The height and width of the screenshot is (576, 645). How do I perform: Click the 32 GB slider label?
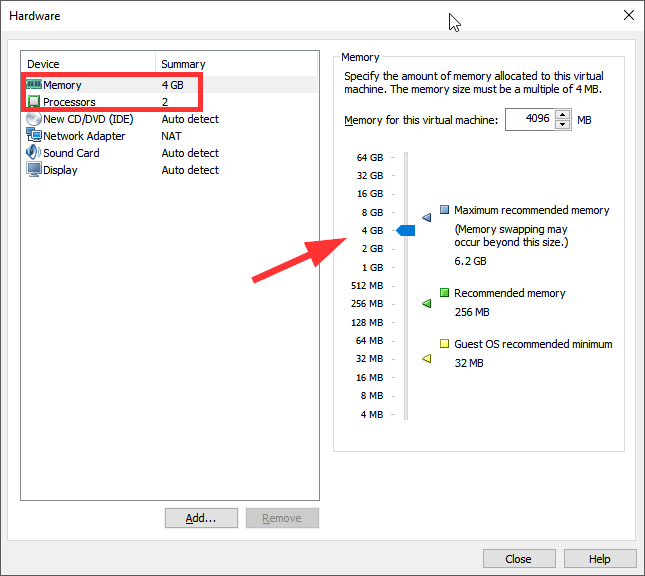tap(370, 175)
